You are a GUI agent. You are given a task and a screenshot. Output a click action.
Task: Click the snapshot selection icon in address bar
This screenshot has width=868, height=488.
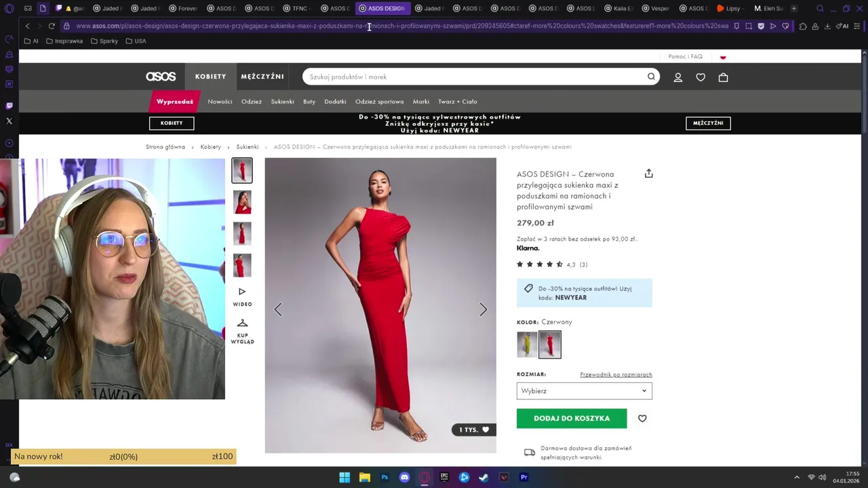coord(749,26)
